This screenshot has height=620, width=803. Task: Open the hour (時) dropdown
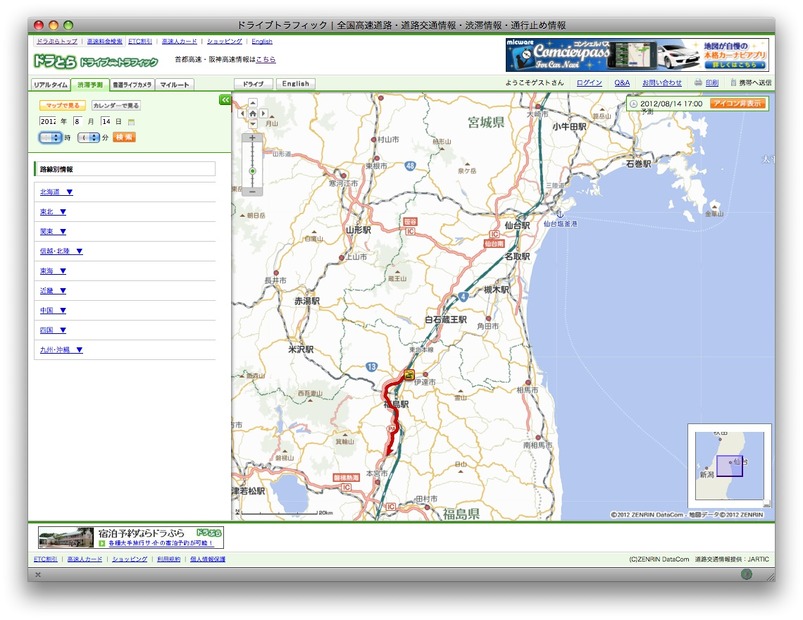pos(50,138)
